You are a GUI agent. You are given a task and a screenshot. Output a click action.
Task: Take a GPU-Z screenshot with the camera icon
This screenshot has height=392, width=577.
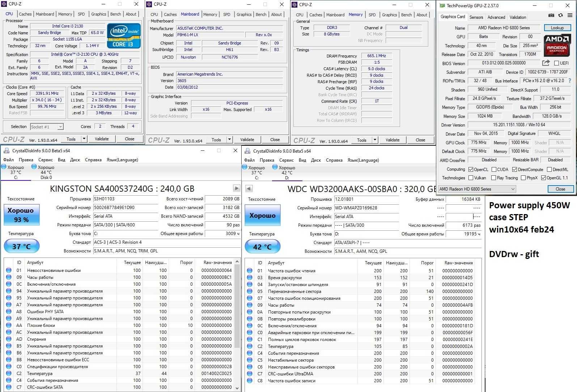coord(551,16)
